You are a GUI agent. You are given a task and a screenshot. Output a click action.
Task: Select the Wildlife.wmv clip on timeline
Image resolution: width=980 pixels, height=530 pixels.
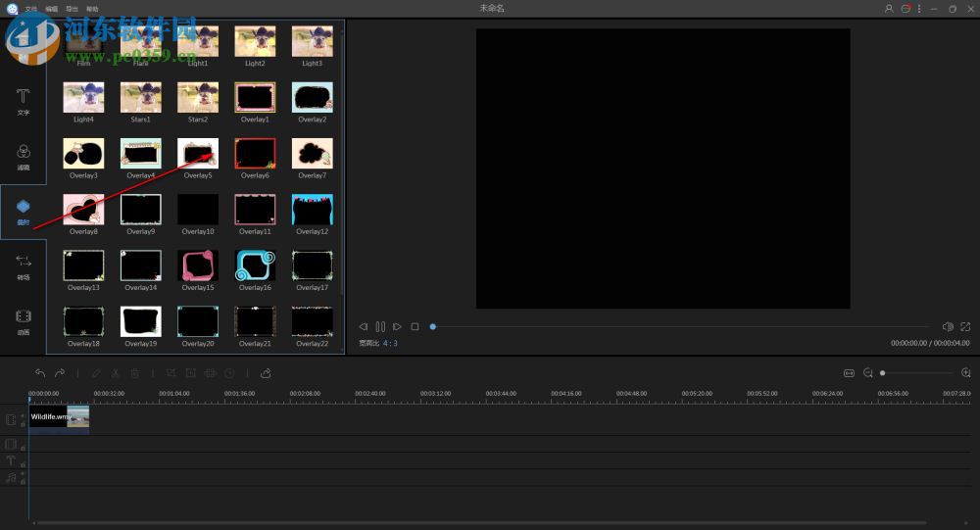pyautogui.click(x=59, y=417)
